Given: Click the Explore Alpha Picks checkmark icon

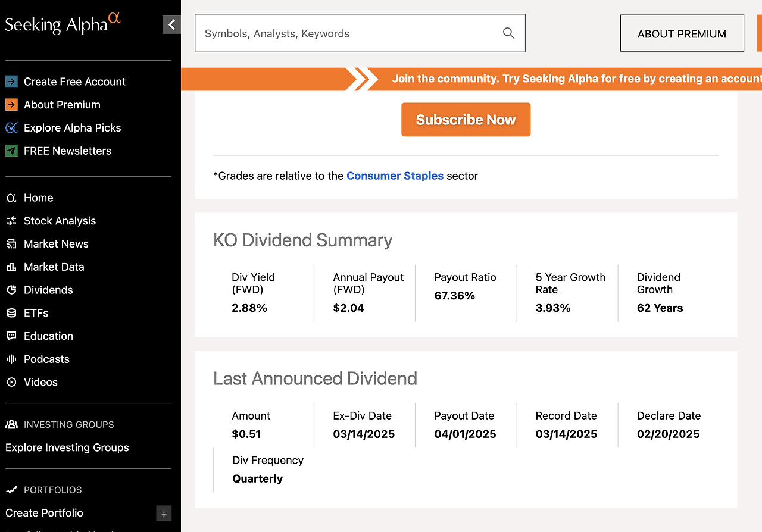Looking at the screenshot, I should coord(11,128).
